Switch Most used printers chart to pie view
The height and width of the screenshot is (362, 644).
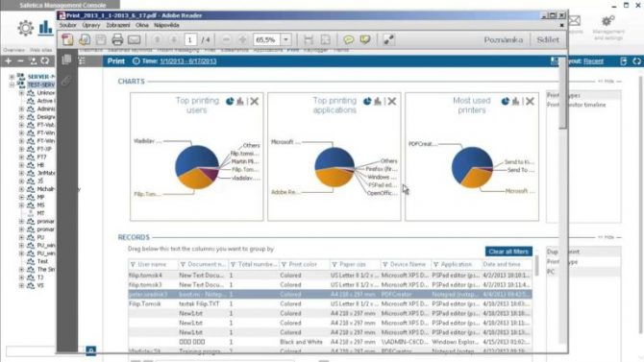click(506, 102)
